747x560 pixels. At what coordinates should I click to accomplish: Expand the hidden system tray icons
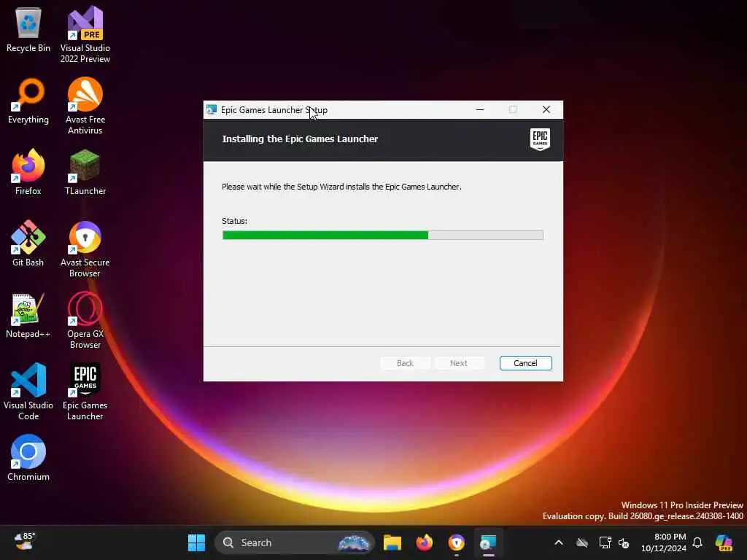(559, 542)
